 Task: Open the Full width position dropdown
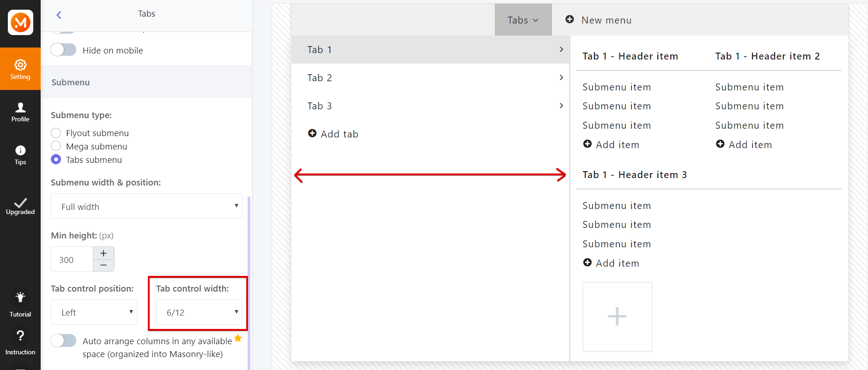click(x=146, y=206)
